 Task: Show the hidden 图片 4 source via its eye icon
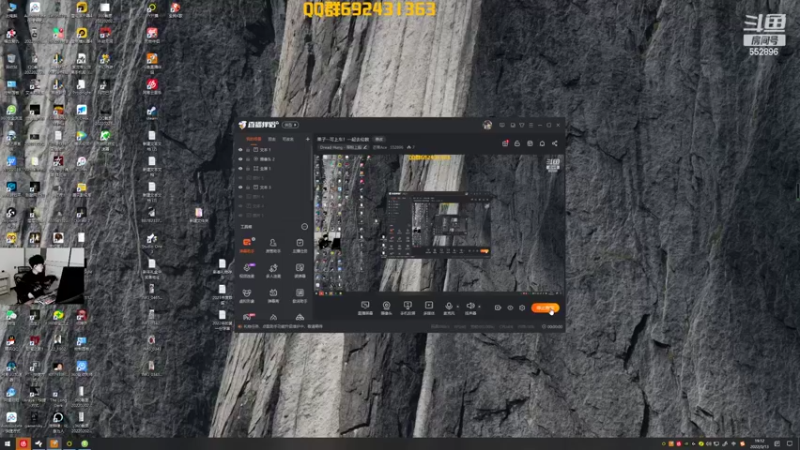(240, 196)
